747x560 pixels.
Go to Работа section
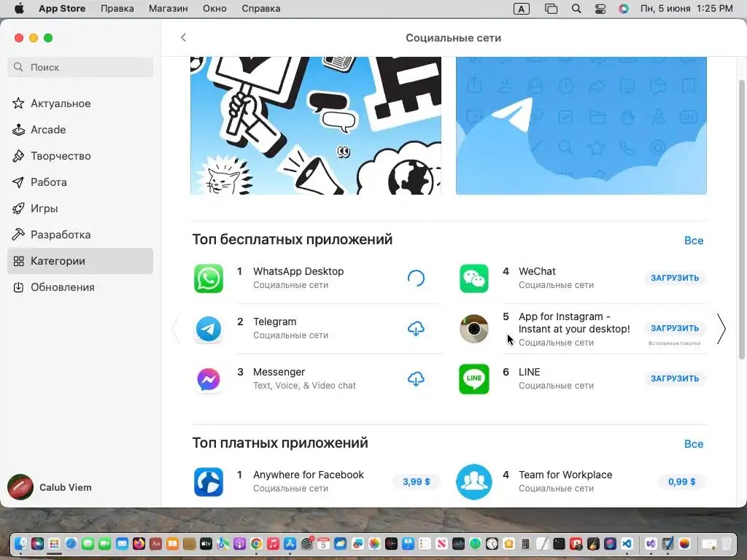(80, 182)
